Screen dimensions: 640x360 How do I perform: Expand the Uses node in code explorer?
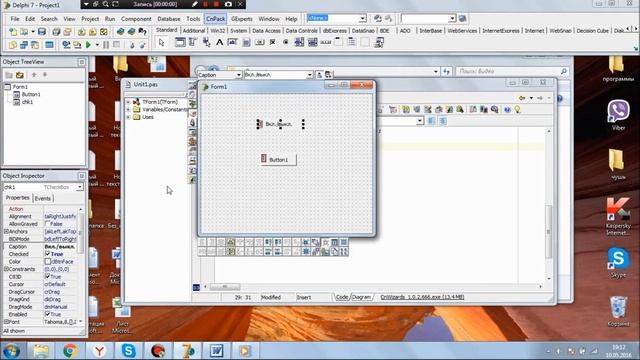(x=128, y=117)
